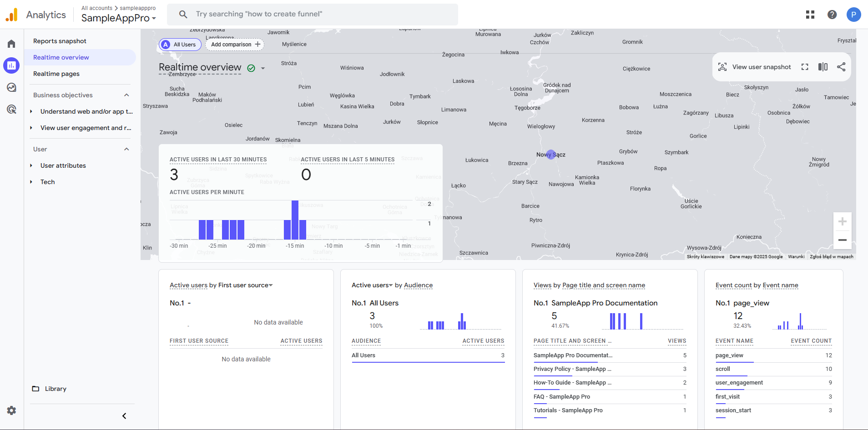
Task: Select Realtime overview menu item
Action: click(80, 57)
